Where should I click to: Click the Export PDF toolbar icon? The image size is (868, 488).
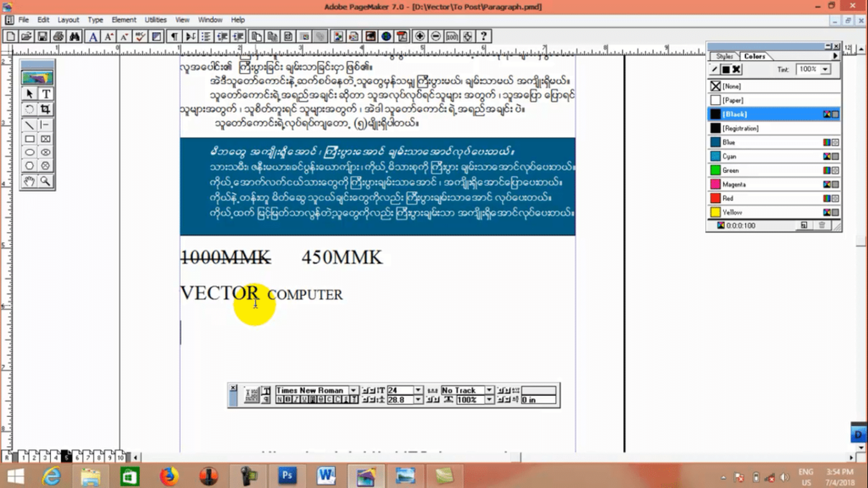[403, 36]
